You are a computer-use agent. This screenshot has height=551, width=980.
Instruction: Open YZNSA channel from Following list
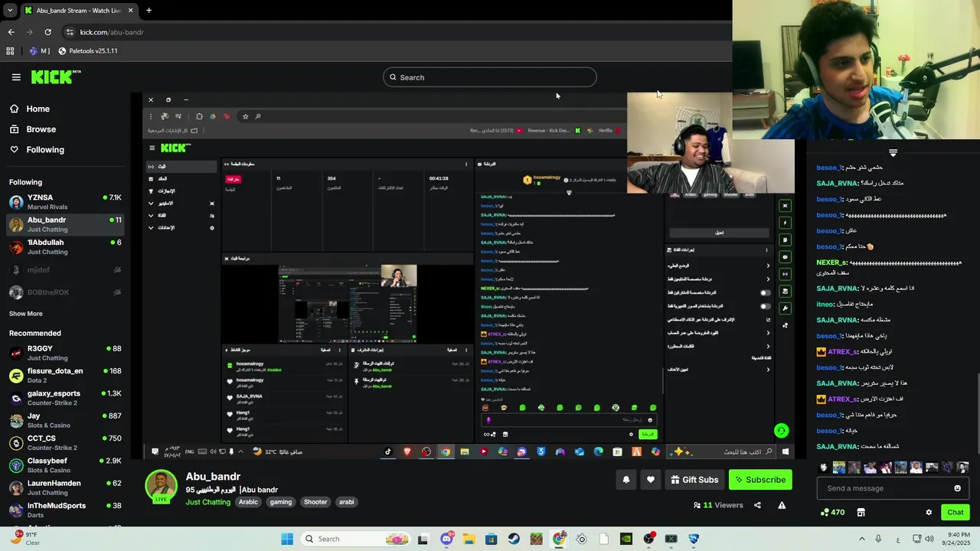[65, 202]
